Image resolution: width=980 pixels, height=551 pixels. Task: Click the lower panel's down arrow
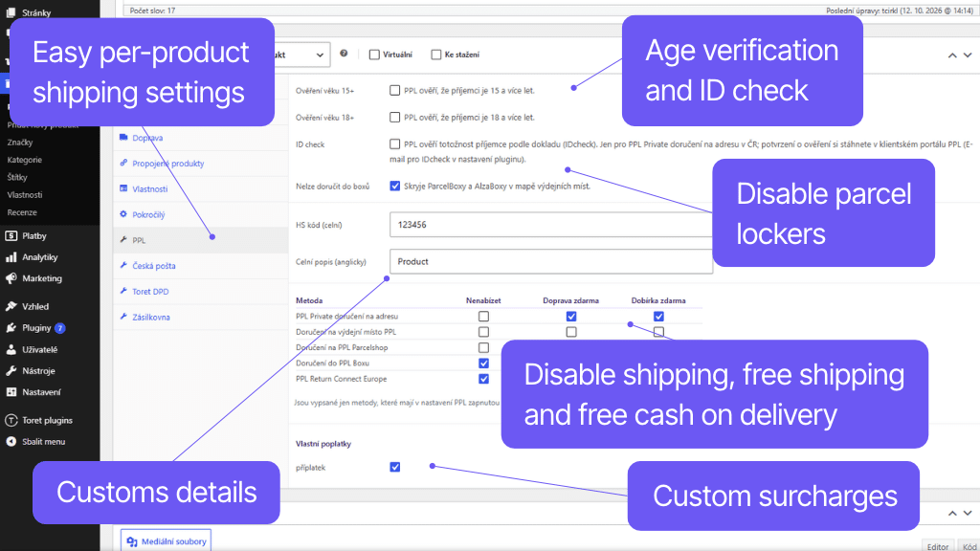[968, 513]
